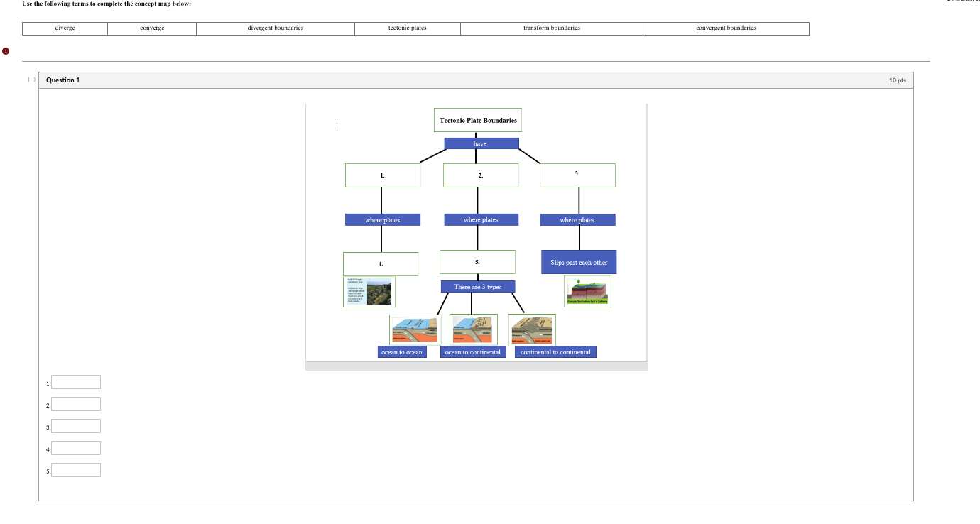Click the San Andreas fault example image
Screen dimensions: 980x524
(587, 290)
